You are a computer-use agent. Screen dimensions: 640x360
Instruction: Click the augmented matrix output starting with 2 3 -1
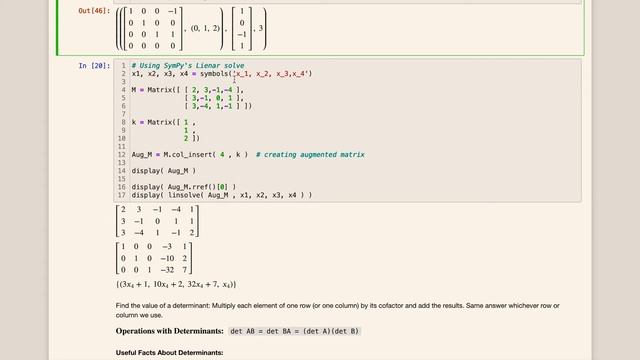pyautogui.click(x=158, y=221)
